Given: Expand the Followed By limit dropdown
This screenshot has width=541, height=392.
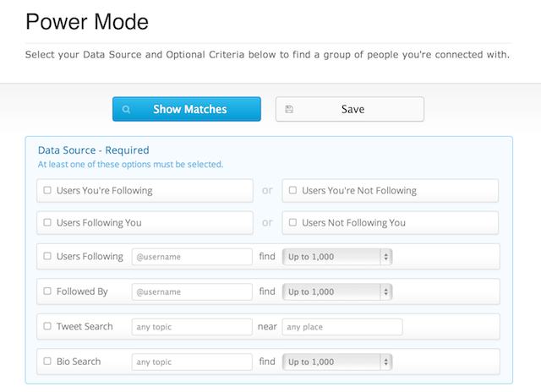Looking at the screenshot, I should [337, 291].
